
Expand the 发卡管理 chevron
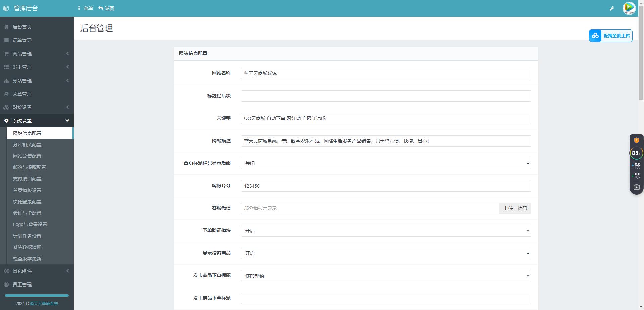[67, 67]
